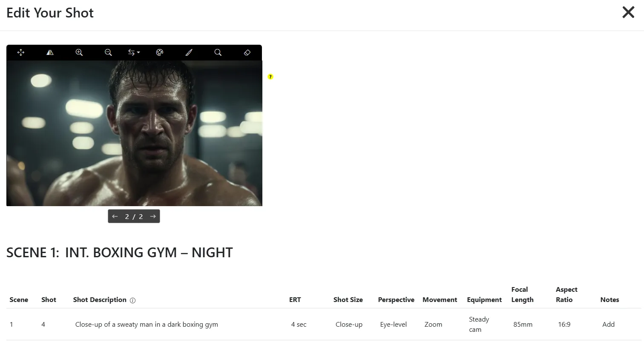Click the info icon beside Shot Description
644x345 pixels.
(132, 300)
